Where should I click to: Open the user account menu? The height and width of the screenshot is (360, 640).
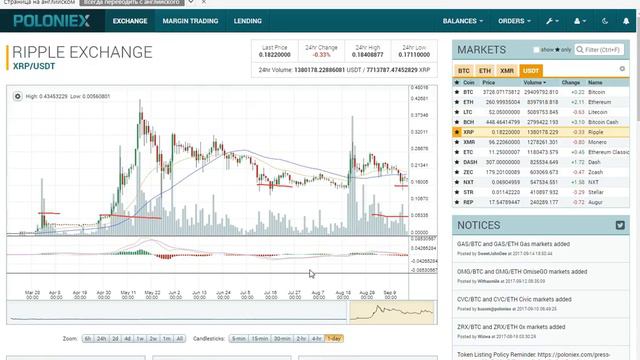pos(580,21)
